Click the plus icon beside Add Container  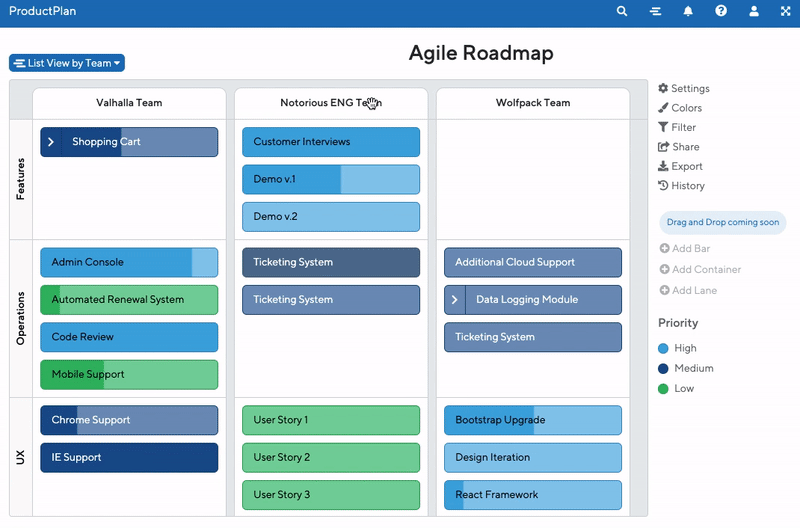[664, 269]
